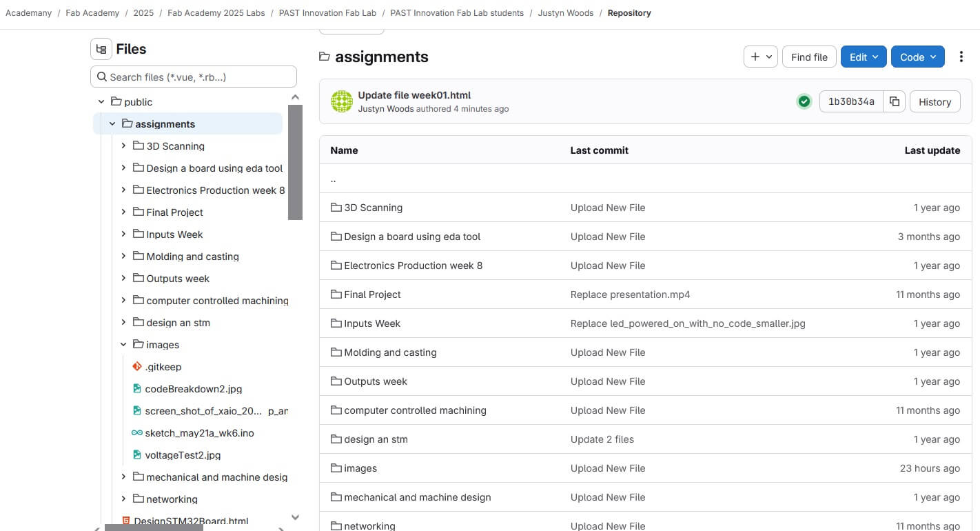
Task: Open Design a board using eda tool in table
Action: point(412,237)
